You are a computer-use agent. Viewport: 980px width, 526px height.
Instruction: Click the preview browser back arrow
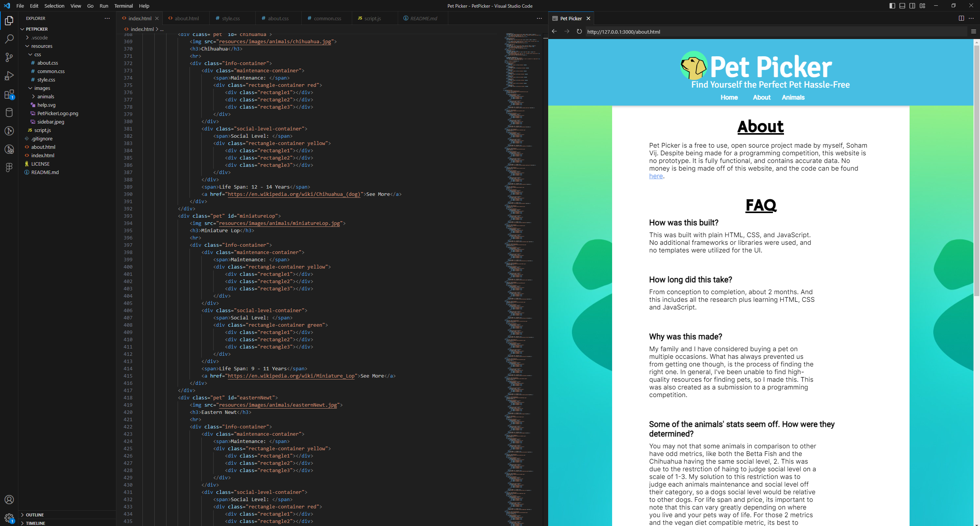coord(554,31)
